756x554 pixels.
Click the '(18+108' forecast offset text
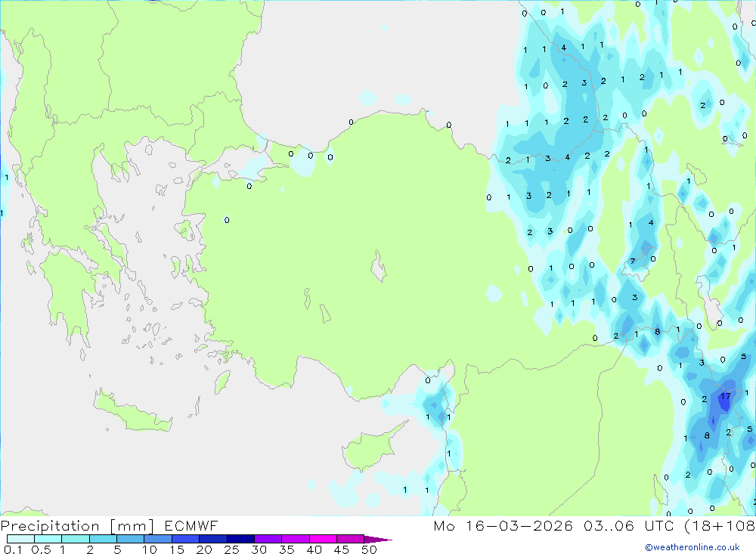720,525
